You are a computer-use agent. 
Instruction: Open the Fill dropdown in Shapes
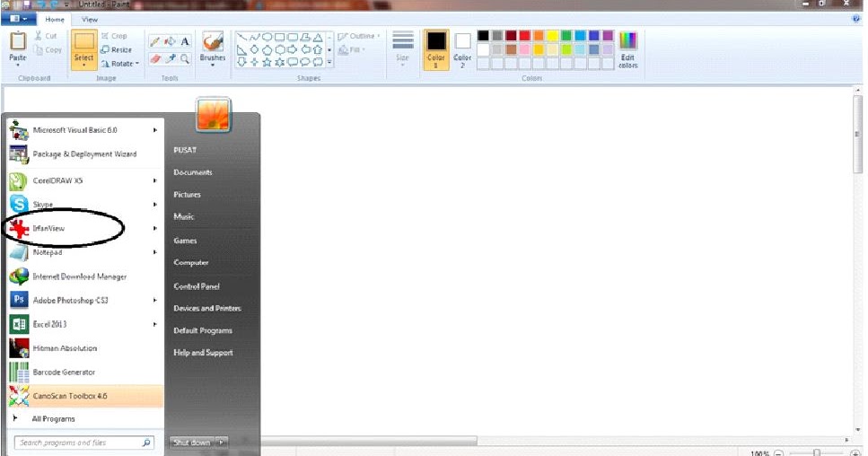pos(352,49)
